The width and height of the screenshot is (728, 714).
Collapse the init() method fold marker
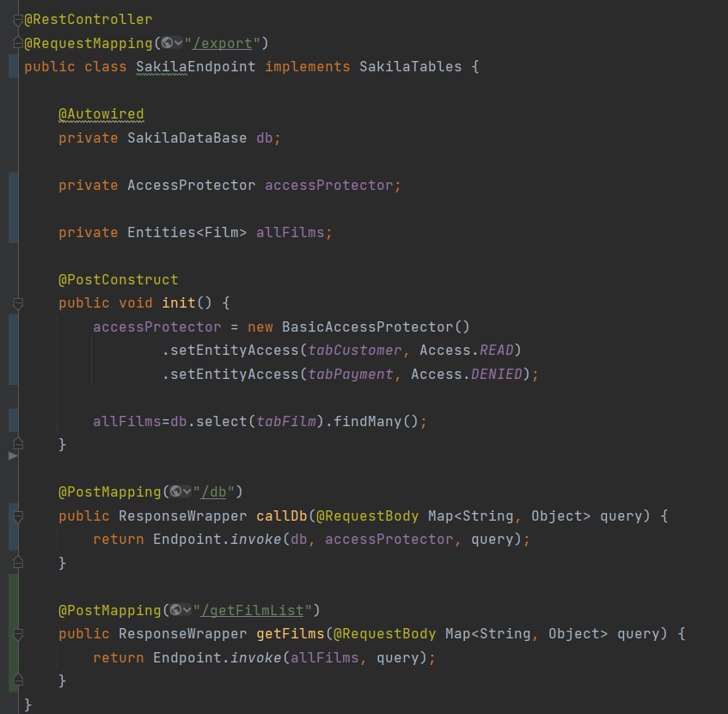pyautogui.click(x=18, y=303)
